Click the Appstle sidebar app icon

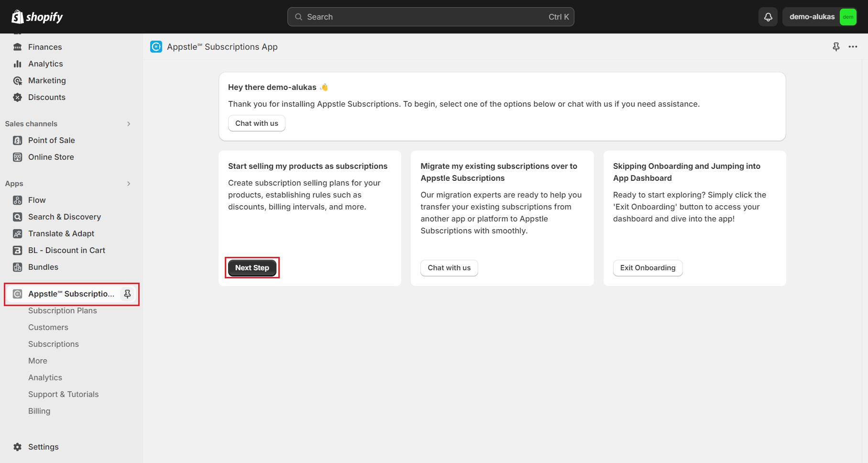pyautogui.click(x=18, y=294)
